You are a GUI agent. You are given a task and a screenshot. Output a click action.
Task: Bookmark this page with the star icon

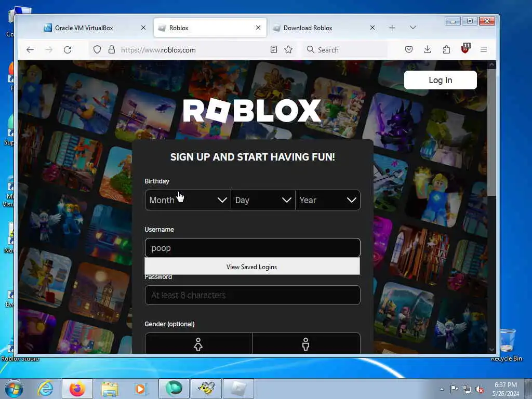pos(288,50)
